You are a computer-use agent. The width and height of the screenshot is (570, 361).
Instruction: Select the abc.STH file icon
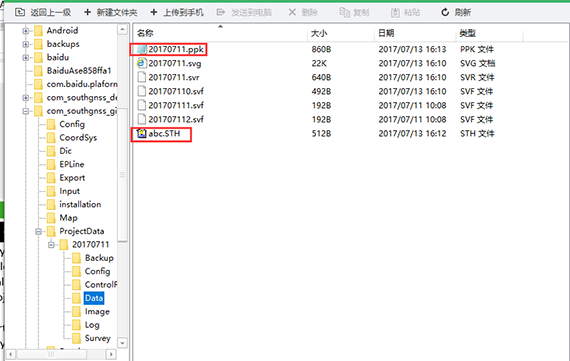click(x=142, y=133)
